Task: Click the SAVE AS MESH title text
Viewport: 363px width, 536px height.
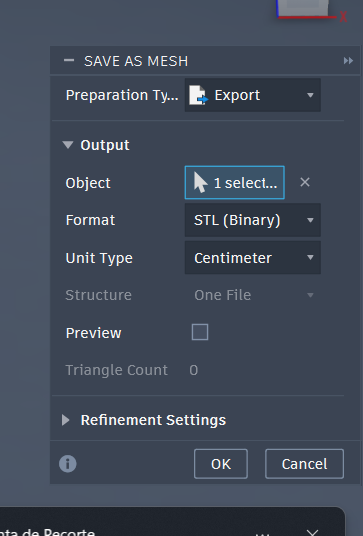Action: point(136,61)
